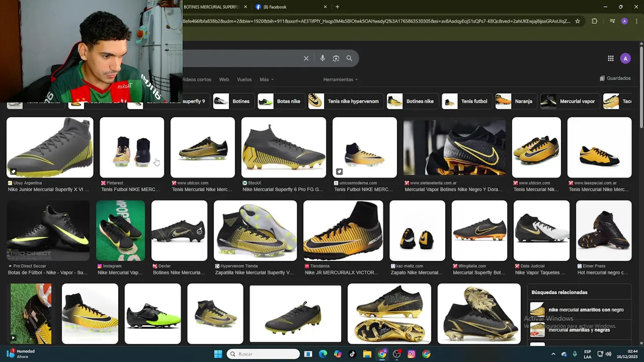This screenshot has height=362, width=644.
Task: Open Ubuy Argentina Nike Junior Mercurial image
Action: coord(50,147)
